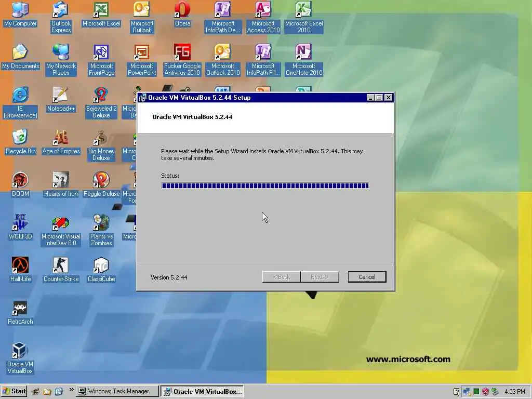The image size is (532, 399).
Task: Open the My Documents folder icon
Action: [20, 57]
